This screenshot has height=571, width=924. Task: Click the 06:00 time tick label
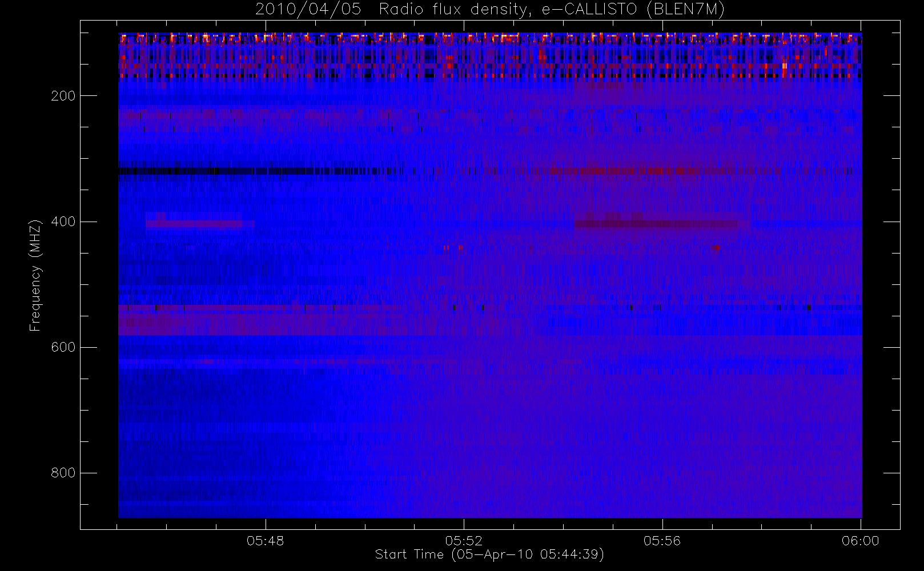coord(861,541)
